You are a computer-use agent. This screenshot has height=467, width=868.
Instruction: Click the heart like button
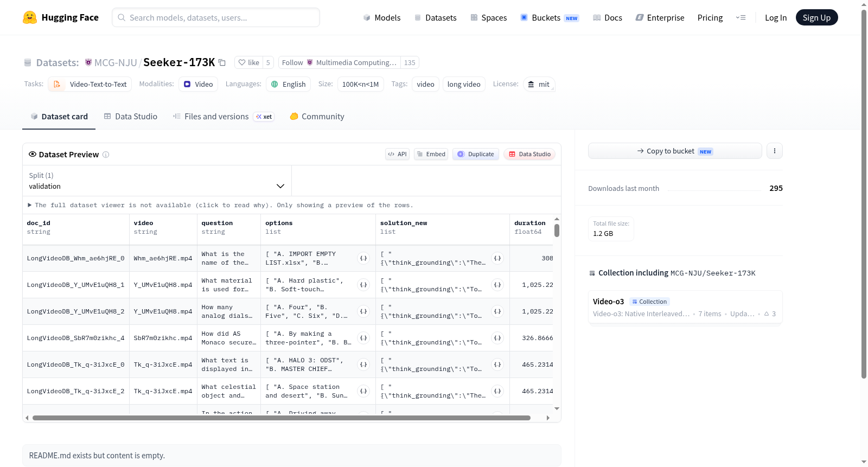[248, 62]
